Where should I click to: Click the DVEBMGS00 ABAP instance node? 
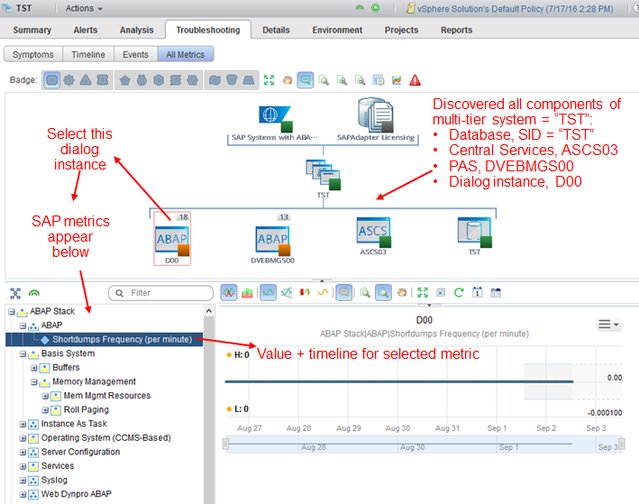tap(273, 240)
